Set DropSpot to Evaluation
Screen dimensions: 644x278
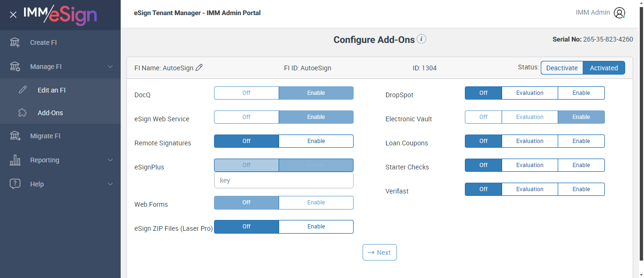click(529, 93)
